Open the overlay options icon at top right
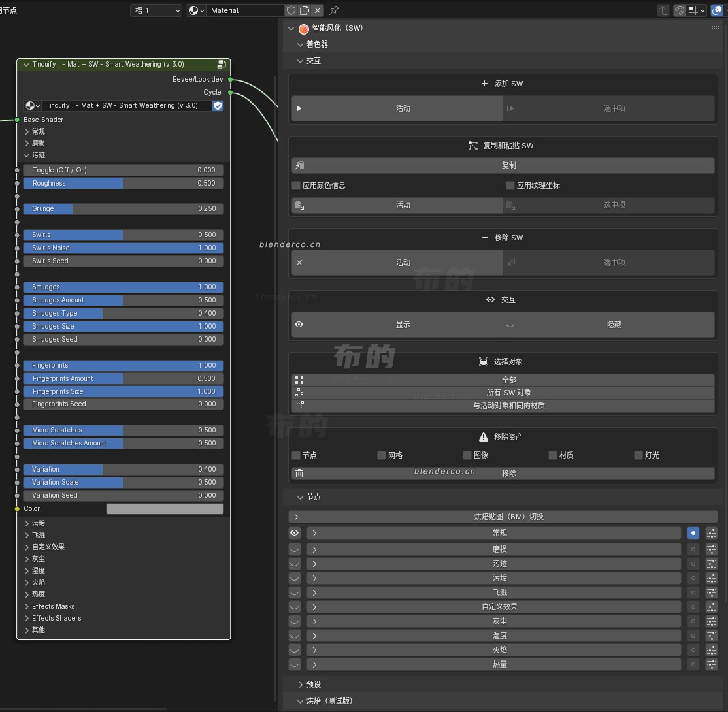Viewport: 728px width, 712px height. click(717, 10)
